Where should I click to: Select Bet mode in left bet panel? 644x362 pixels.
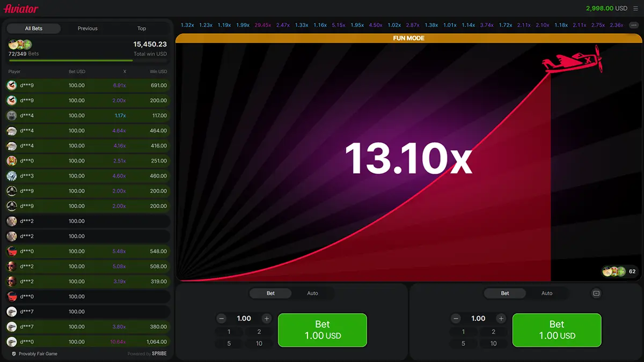[x=270, y=293]
